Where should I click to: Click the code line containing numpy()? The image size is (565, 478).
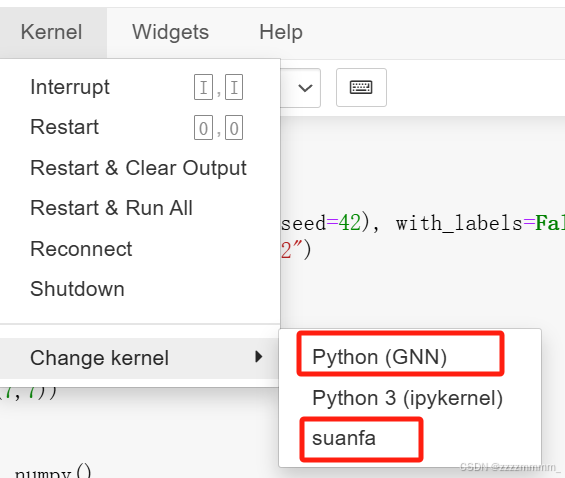coord(53,471)
